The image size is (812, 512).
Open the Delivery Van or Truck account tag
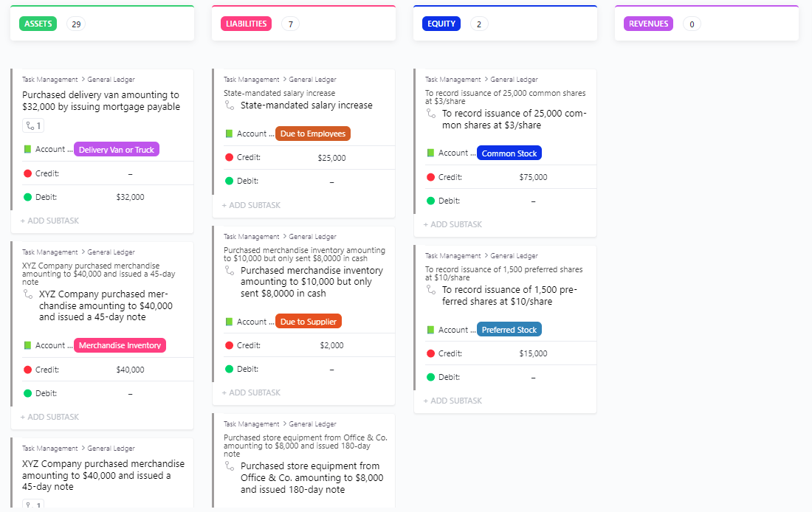pos(117,150)
